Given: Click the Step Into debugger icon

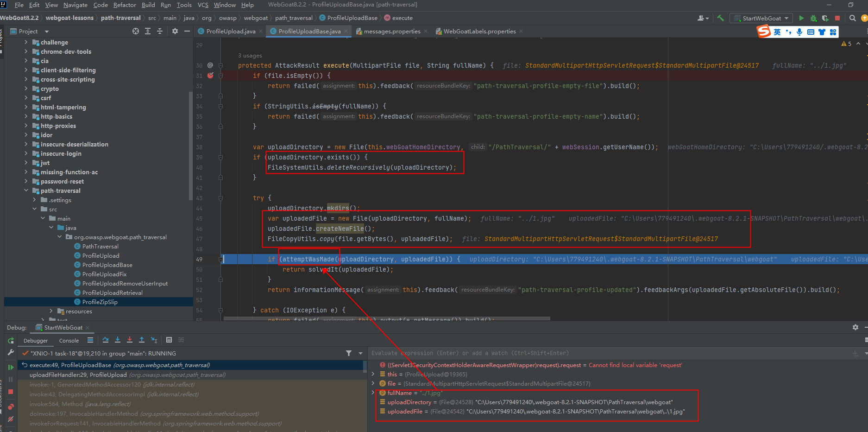Looking at the screenshot, I should [118, 340].
